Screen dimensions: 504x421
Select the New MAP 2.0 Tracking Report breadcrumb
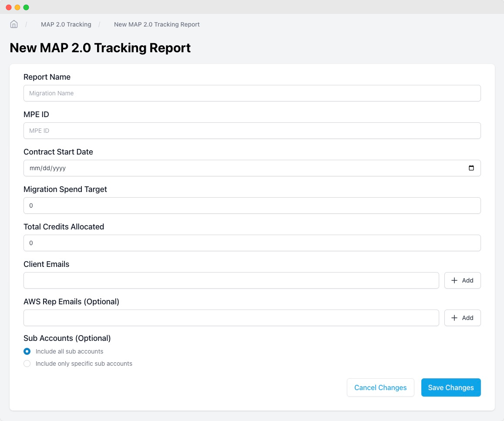156,24
